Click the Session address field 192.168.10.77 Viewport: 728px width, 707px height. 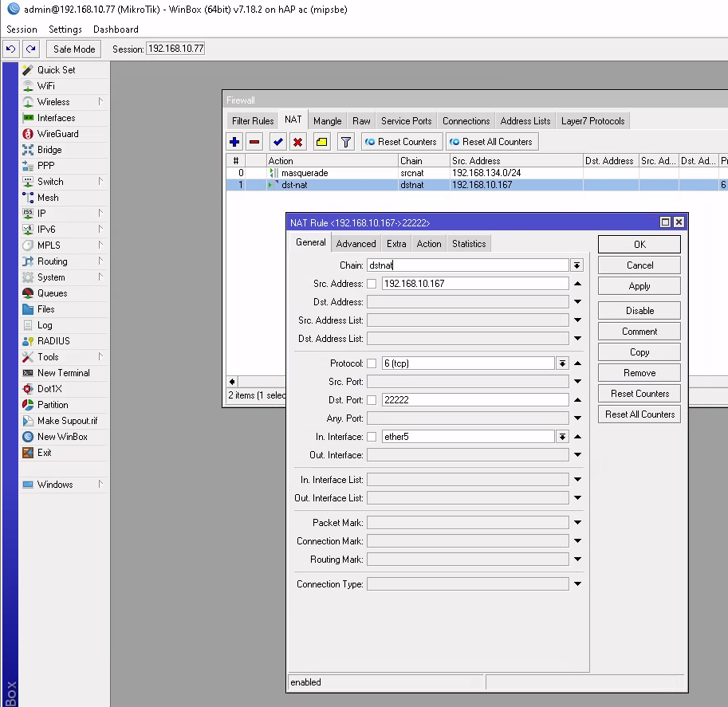pos(175,49)
